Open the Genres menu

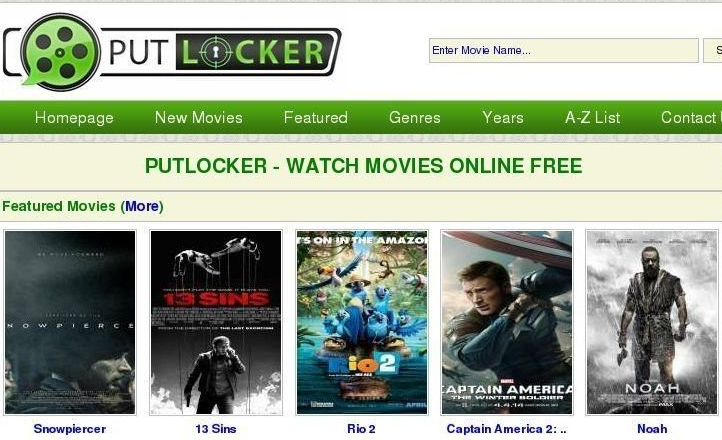414,117
